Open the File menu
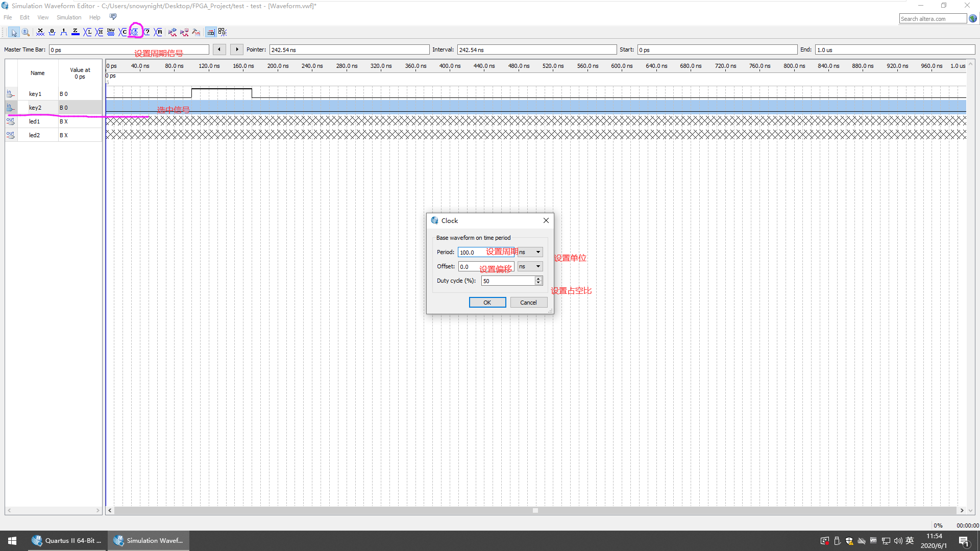 [8, 17]
